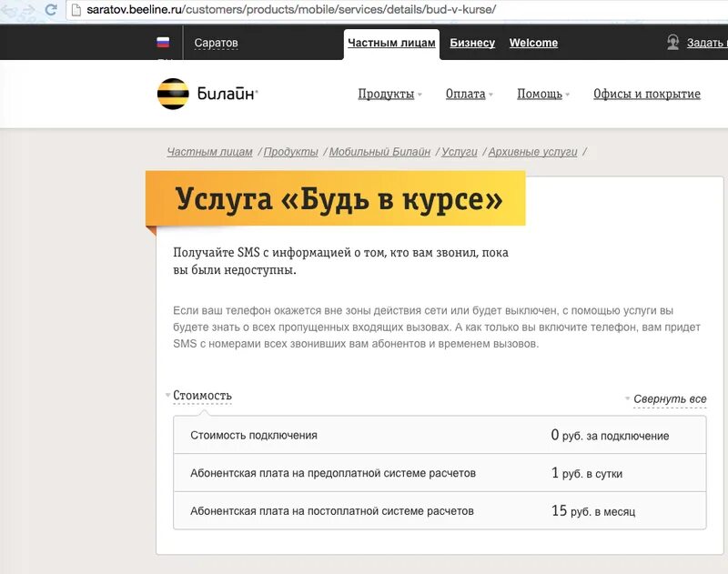This screenshot has width=728, height=574.
Task: Expand the Продукты menu
Action: pyautogui.click(x=389, y=94)
